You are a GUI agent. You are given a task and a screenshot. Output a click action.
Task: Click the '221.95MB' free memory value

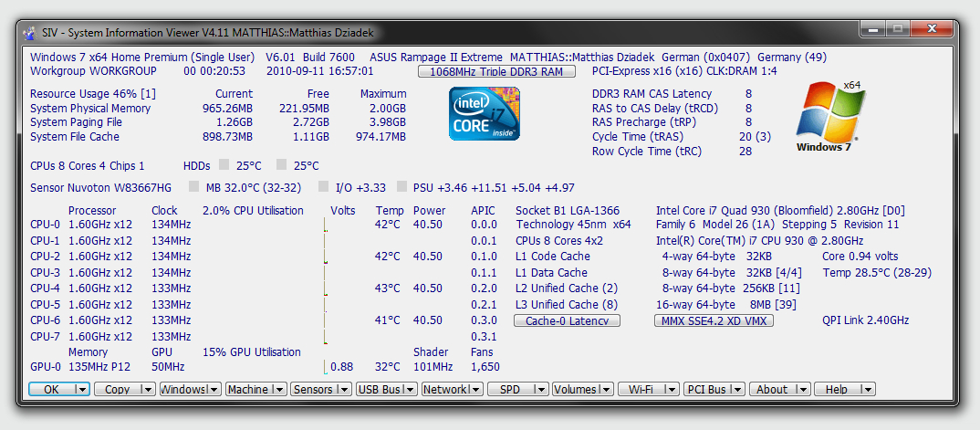[304, 108]
